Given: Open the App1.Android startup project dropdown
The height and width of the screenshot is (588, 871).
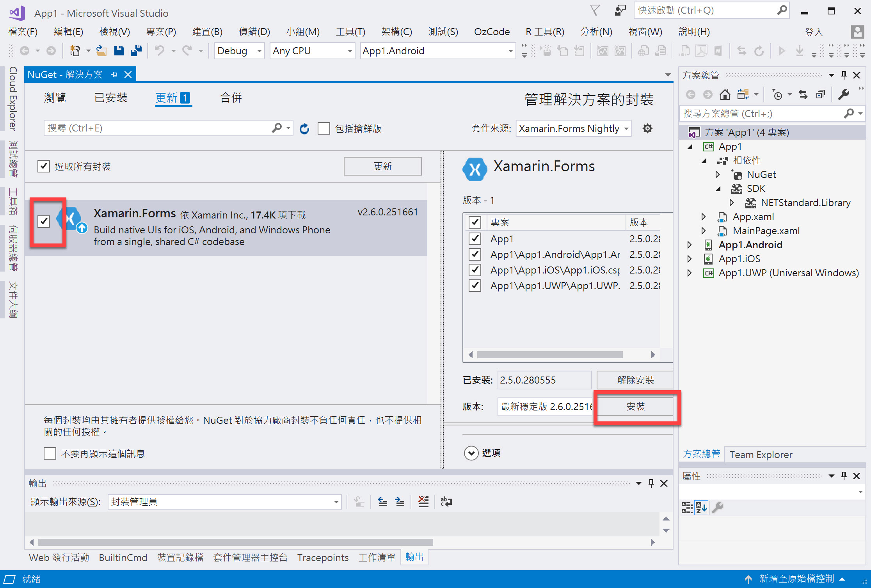Looking at the screenshot, I should (438, 51).
